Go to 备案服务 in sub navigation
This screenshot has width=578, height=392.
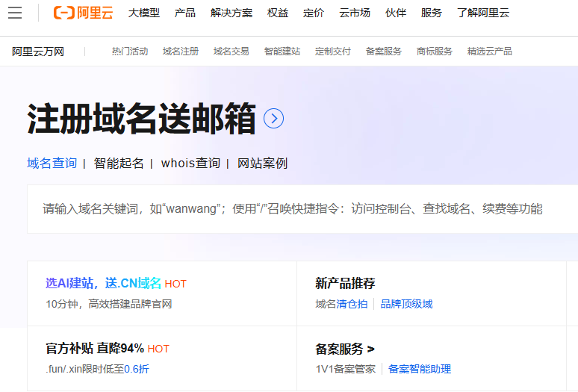pyautogui.click(x=384, y=52)
